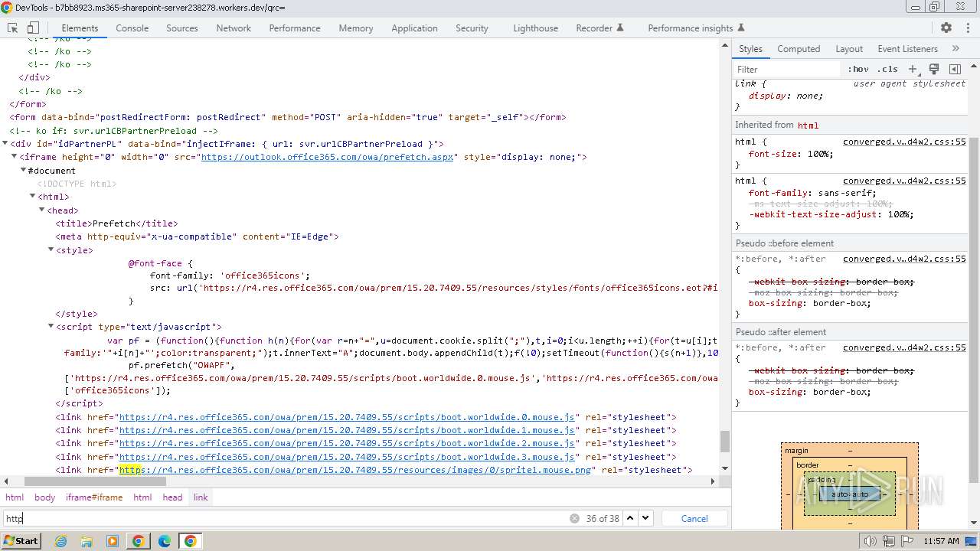Open the Network tab
The width and height of the screenshot is (980, 551).
tap(234, 28)
